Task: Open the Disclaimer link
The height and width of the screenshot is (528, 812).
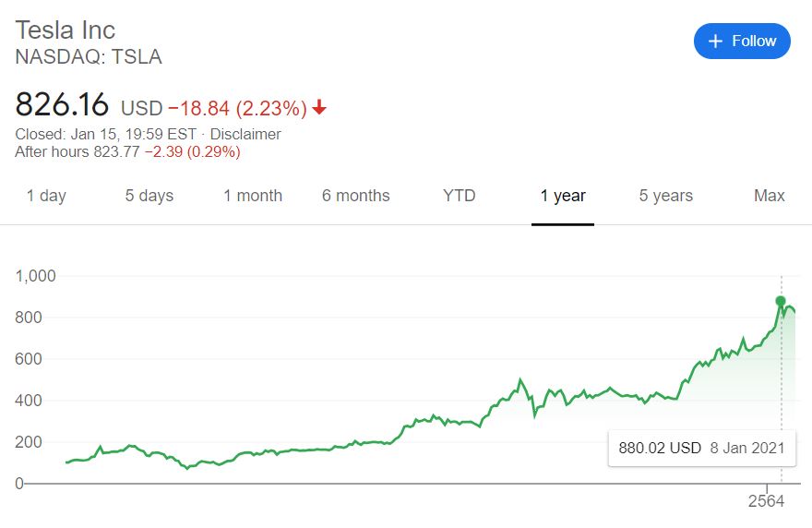Action: coord(245,134)
